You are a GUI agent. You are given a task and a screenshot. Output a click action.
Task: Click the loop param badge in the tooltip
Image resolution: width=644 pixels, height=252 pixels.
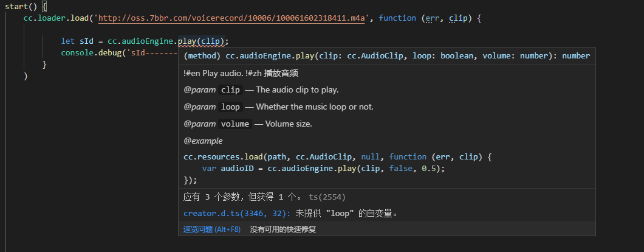pos(230,107)
